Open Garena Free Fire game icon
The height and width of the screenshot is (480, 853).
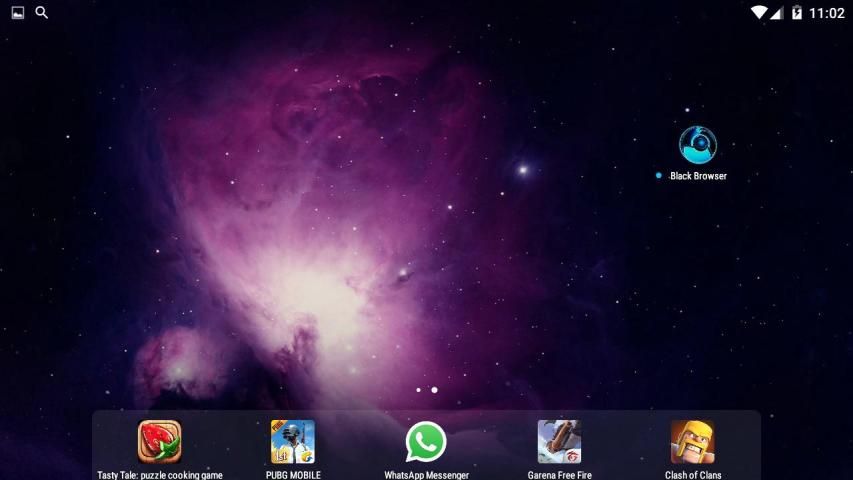[x=559, y=441]
